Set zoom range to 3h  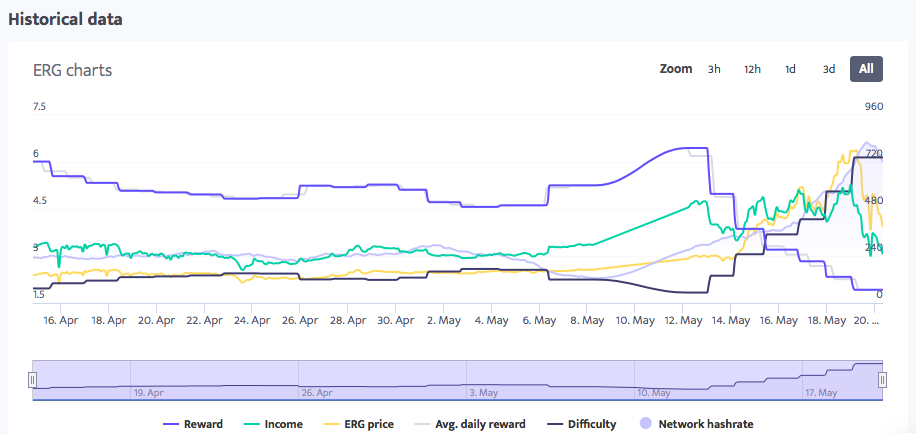pos(714,69)
